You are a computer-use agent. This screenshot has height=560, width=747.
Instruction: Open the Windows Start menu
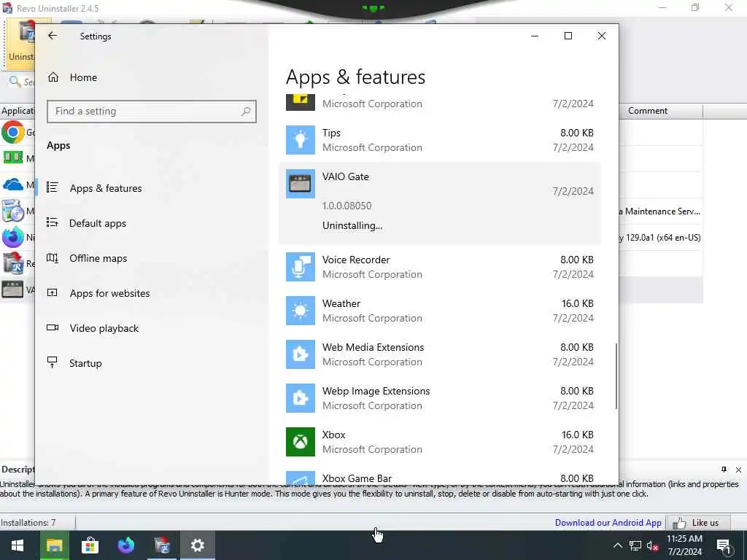18,545
